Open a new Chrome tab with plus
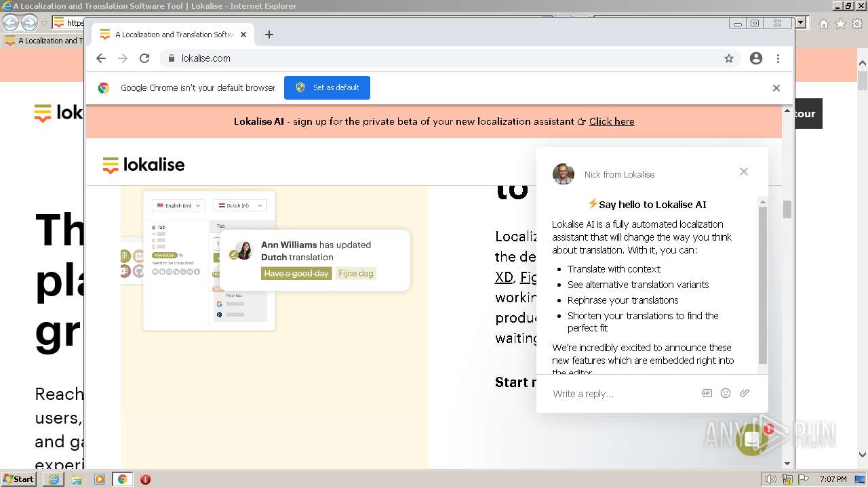The width and height of the screenshot is (868, 488). [269, 35]
